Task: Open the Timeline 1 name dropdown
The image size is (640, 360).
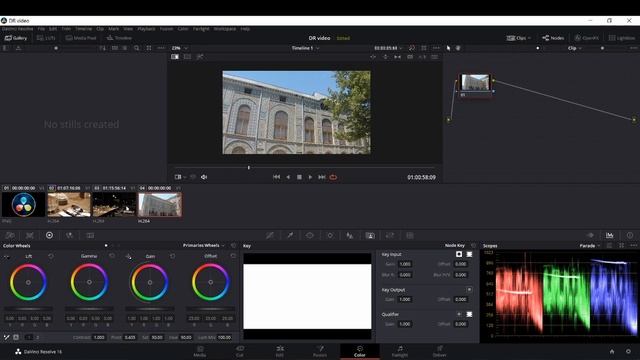Action: click(x=305, y=48)
